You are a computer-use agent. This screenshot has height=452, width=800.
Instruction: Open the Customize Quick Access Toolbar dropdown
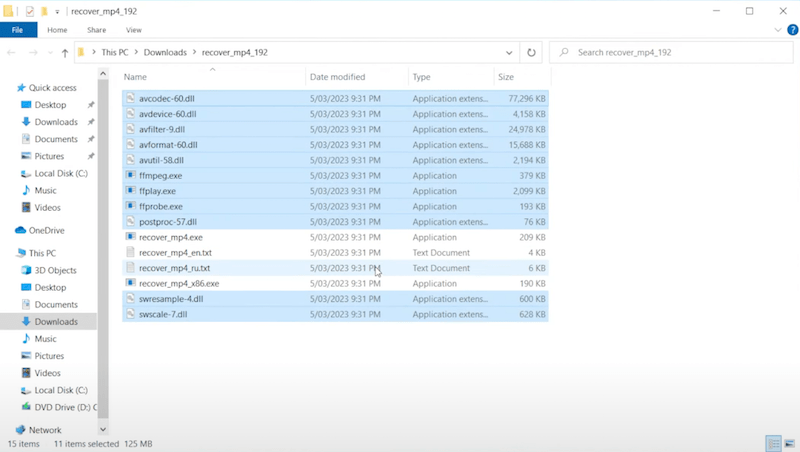[x=57, y=12]
